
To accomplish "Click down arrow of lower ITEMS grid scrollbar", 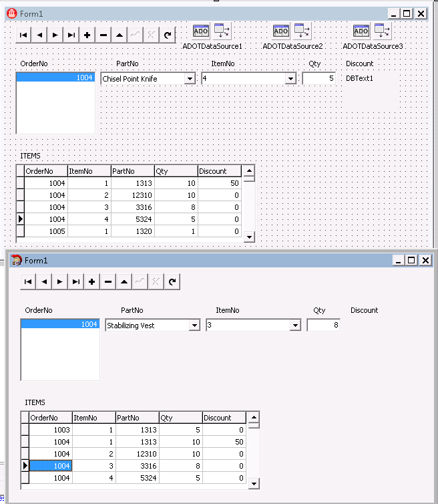I will coord(254,484).
